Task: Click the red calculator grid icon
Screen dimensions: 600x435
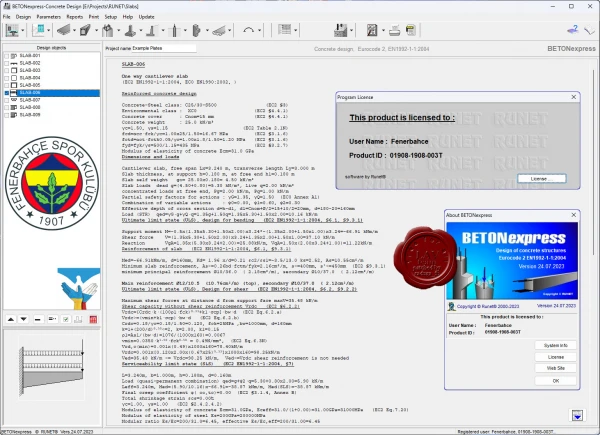Action: [93, 319]
